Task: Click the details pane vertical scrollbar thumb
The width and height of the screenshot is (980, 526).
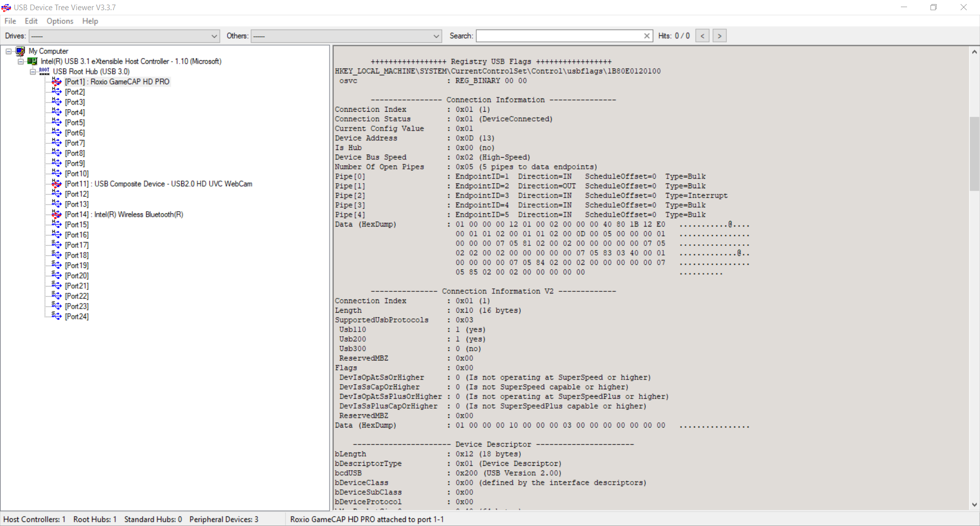Action: pyautogui.click(x=974, y=154)
